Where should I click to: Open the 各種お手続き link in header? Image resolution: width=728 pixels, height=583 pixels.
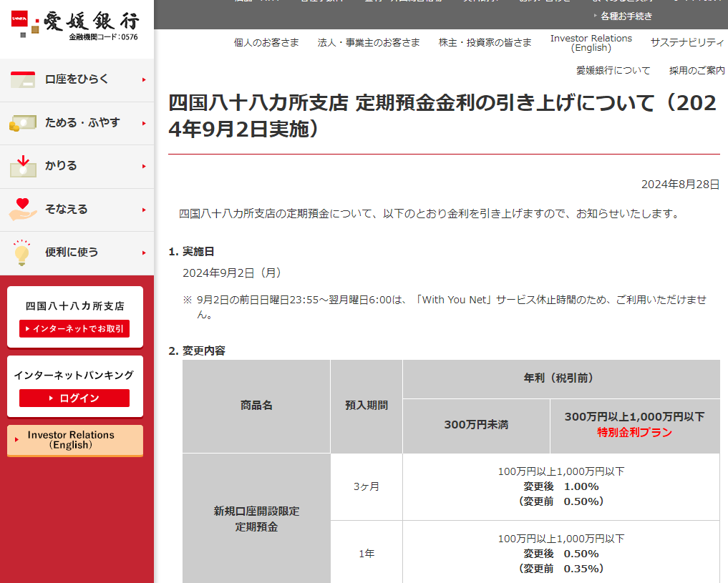click(626, 16)
